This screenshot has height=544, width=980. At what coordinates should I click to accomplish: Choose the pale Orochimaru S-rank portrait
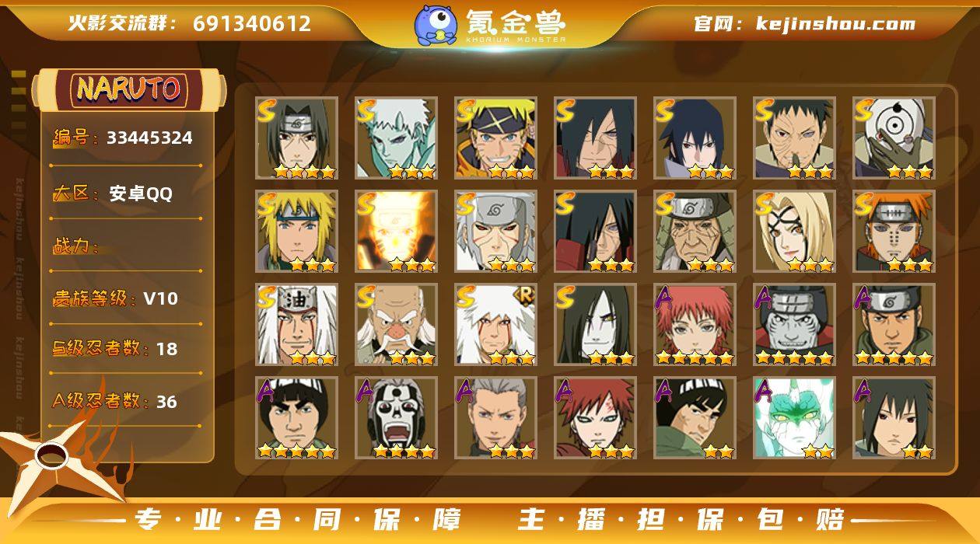click(595, 325)
